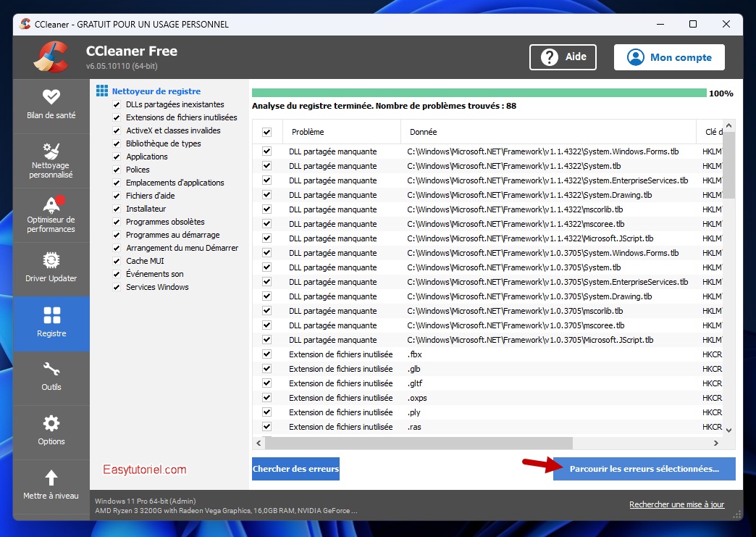Uncheck the System.Windows.Forms.tlb v1.1.4322 row
Screen dimensions: 756x537
click(x=266, y=151)
